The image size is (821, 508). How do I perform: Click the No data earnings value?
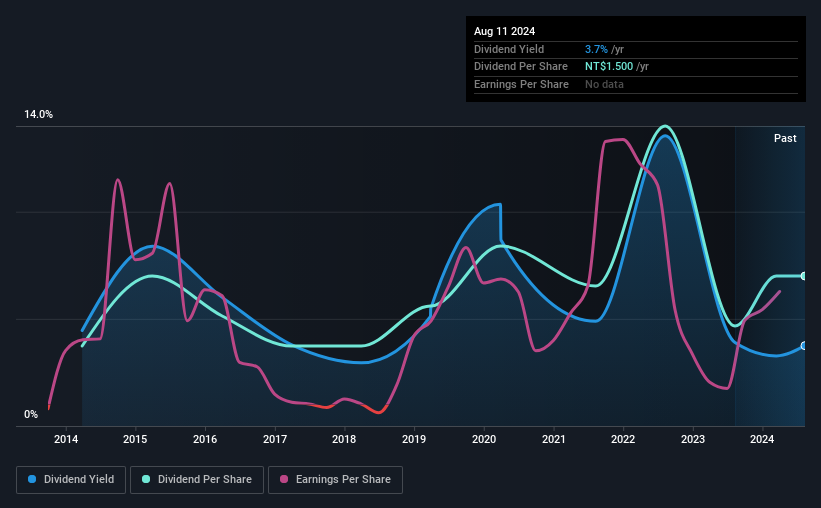(x=604, y=84)
